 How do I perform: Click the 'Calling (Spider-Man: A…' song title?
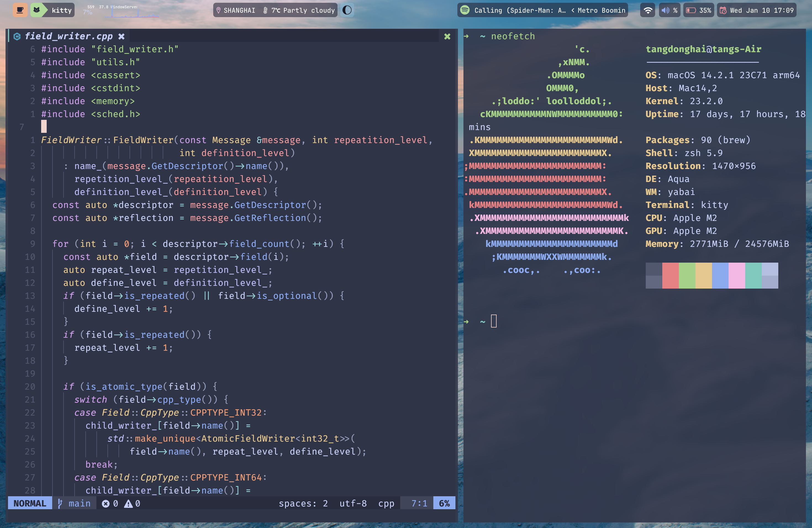click(x=520, y=10)
